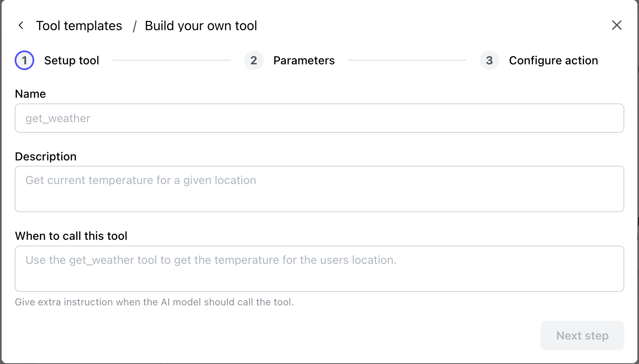Click the extra instruction helper text
Viewport: 639px width, 364px height.
point(154,302)
